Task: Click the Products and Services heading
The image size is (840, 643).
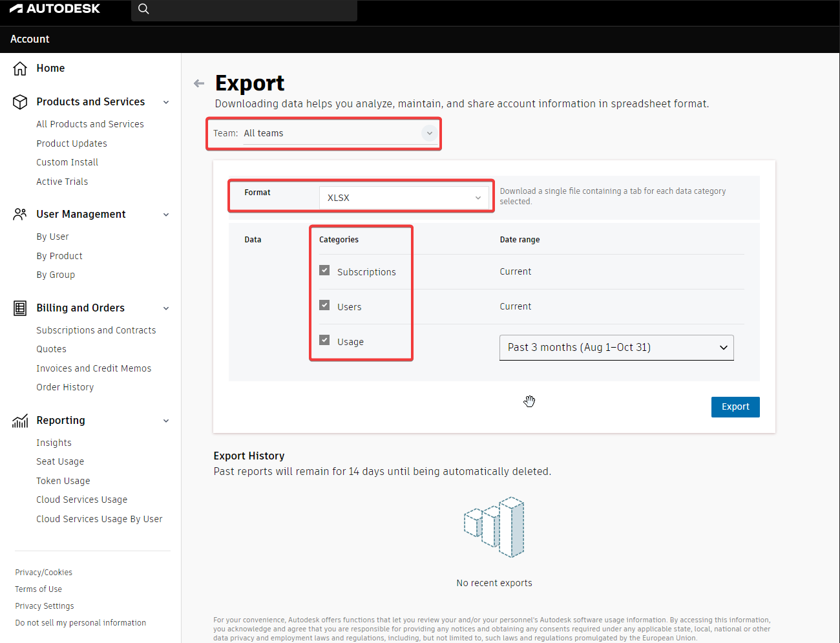Action: [x=90, y=102]
